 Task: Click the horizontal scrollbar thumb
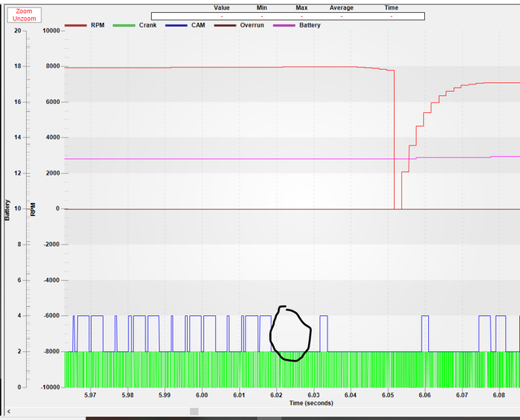194,411
